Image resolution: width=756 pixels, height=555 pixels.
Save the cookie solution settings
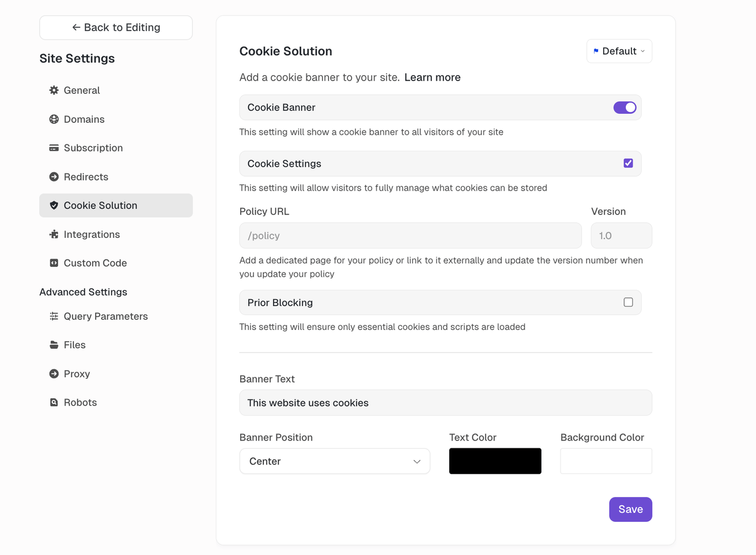(x=630, y=509)
